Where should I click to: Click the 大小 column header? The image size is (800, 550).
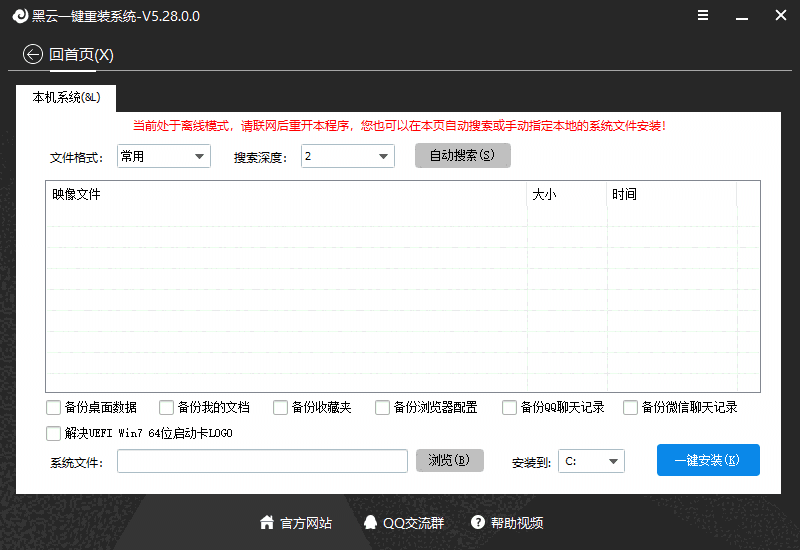pyautogui.click(x=567, y=194)
